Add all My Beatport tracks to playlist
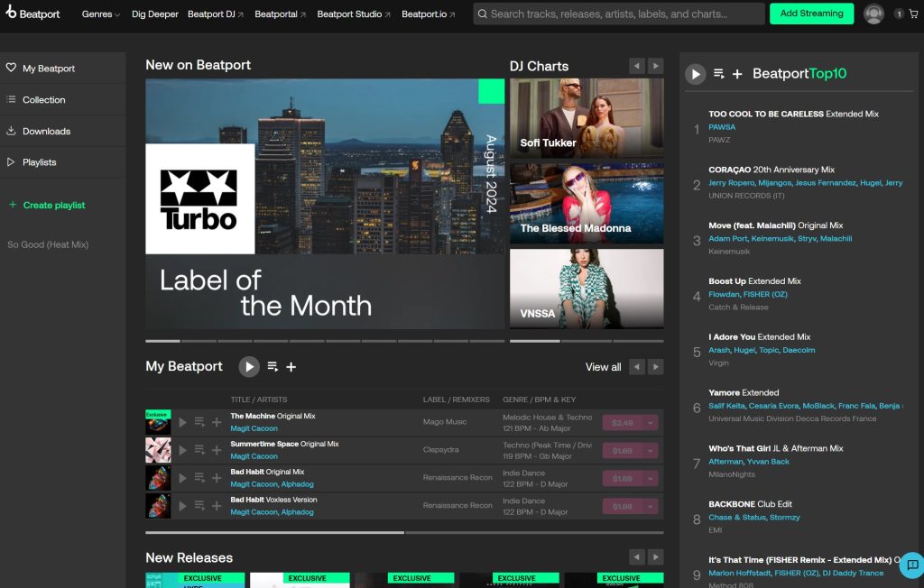924x588 pixels. (291, 367)
